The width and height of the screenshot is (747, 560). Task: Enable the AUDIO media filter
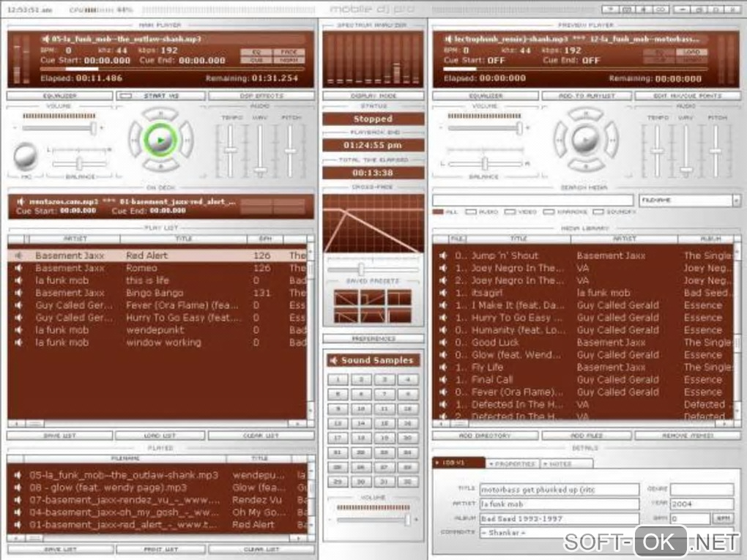tap(471, 212)
